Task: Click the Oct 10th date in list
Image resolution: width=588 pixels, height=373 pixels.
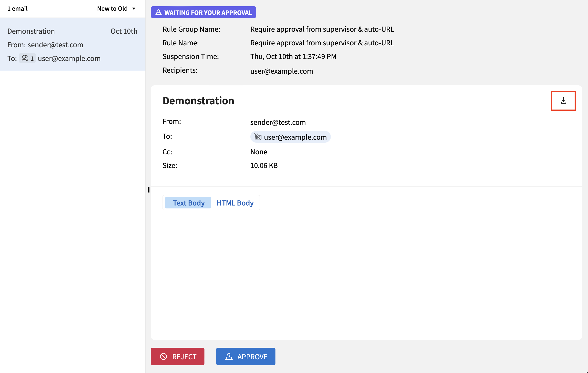Action: coord(124,31)
